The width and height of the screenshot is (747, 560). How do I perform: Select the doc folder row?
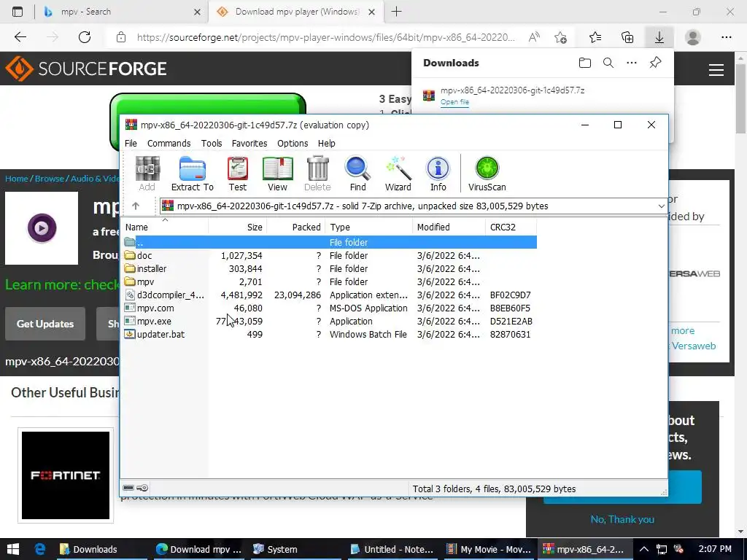pyautogui.click(x=330, y=256)
